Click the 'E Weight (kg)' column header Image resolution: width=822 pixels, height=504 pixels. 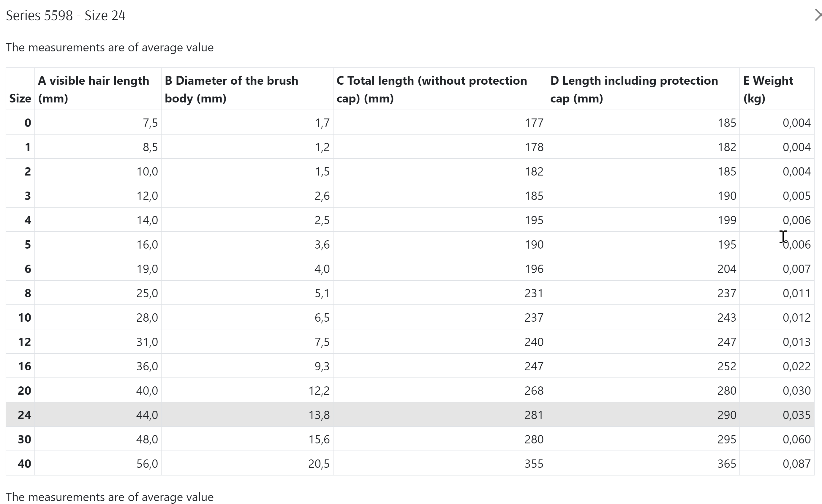tap(768, 89)
